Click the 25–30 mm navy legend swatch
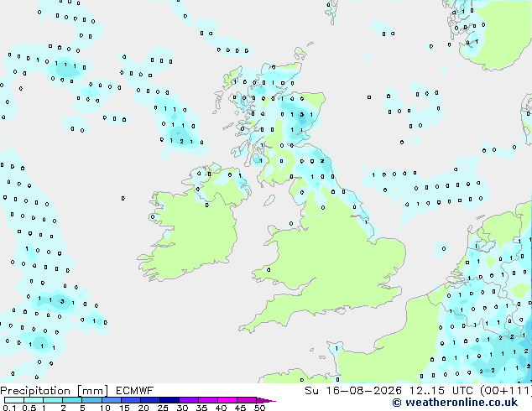 (x=169, y=400)
